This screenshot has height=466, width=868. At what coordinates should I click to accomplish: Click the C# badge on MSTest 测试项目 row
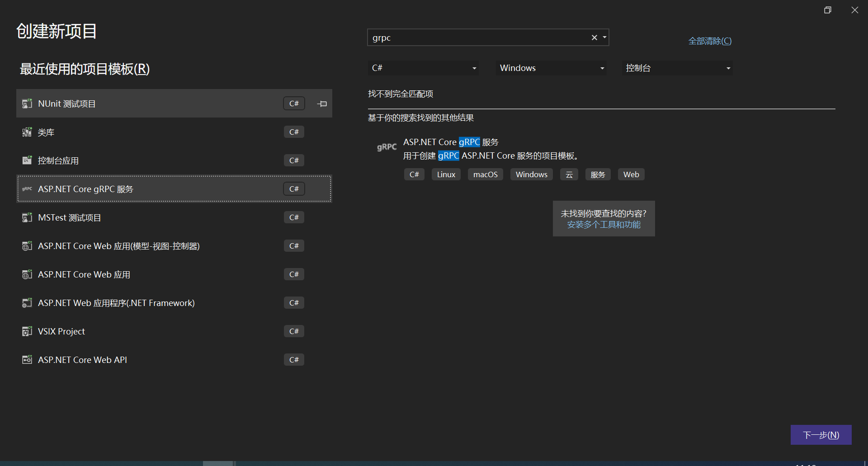[x=294, y=217]
